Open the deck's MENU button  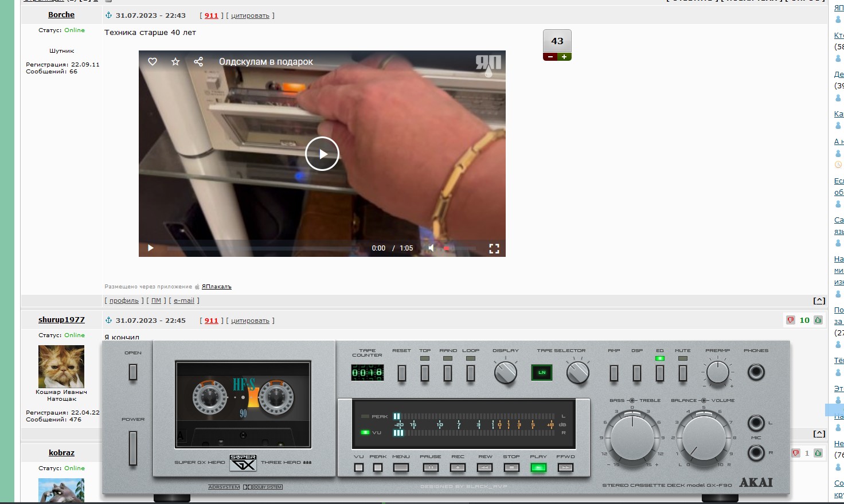point(401,468)
